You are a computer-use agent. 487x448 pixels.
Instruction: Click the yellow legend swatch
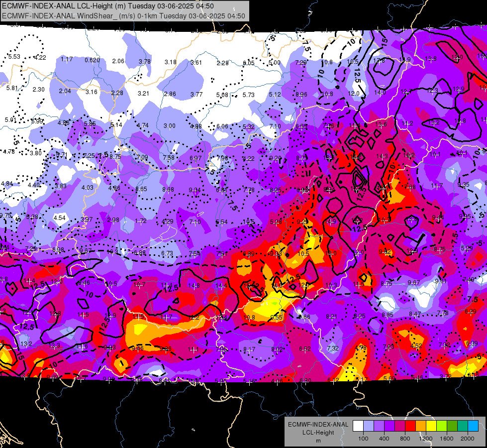431,426
